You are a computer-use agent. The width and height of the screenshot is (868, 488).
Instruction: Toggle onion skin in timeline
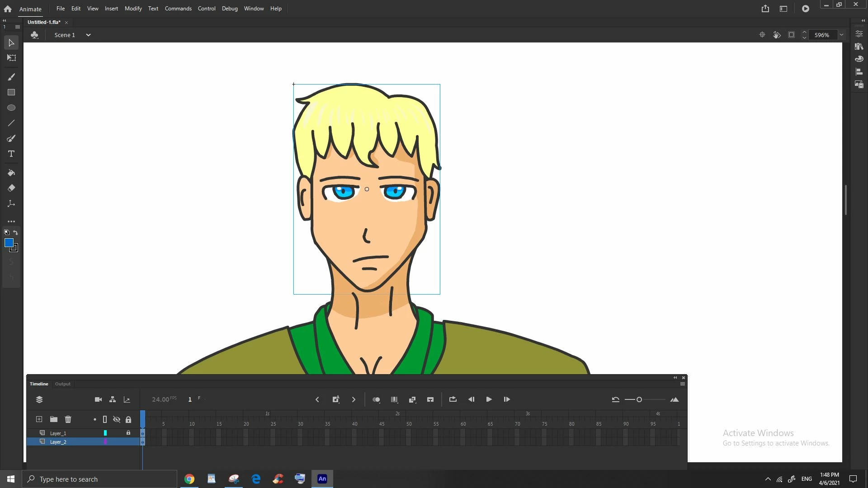(376, 399)
